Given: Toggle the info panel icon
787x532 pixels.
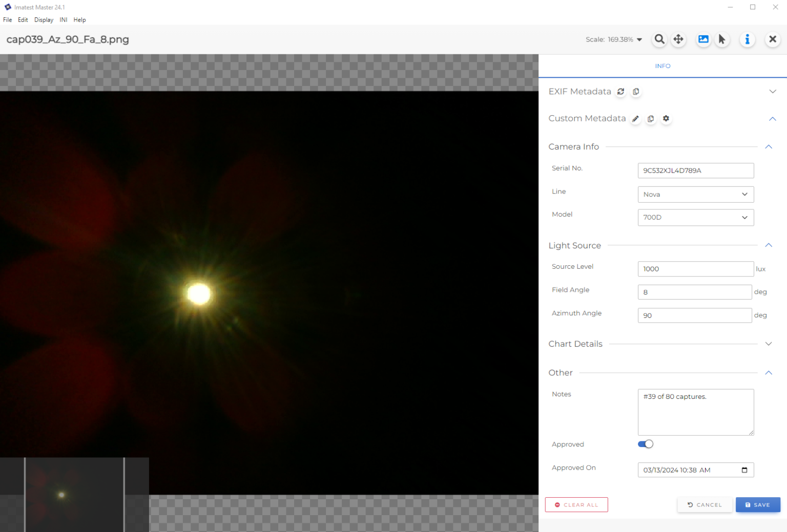Looking at the screenshot, I should (x=747, y=39).
